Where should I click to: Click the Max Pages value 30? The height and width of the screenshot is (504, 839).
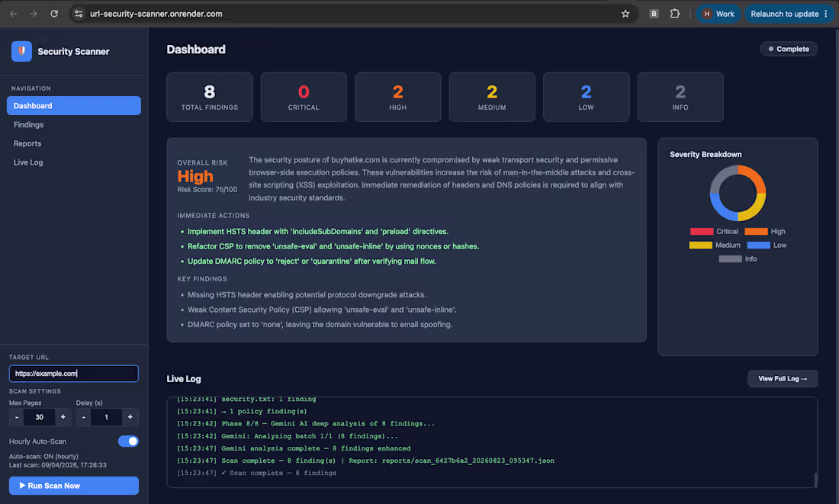(x=40, y=417)
